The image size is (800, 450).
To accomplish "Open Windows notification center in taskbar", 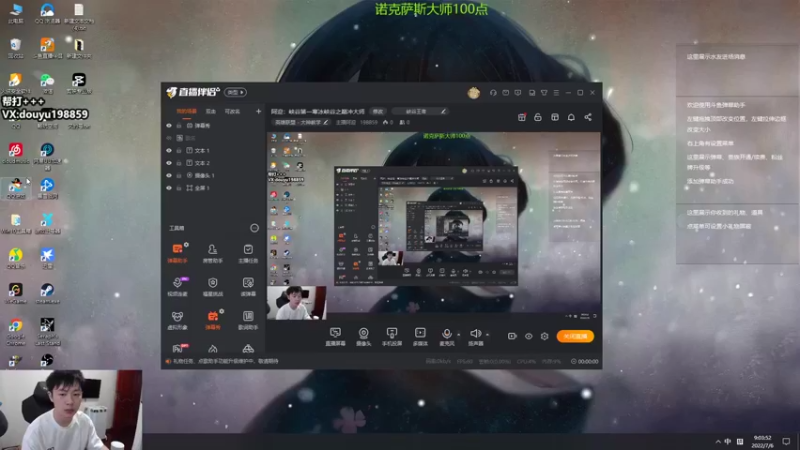I will point(786,442).
